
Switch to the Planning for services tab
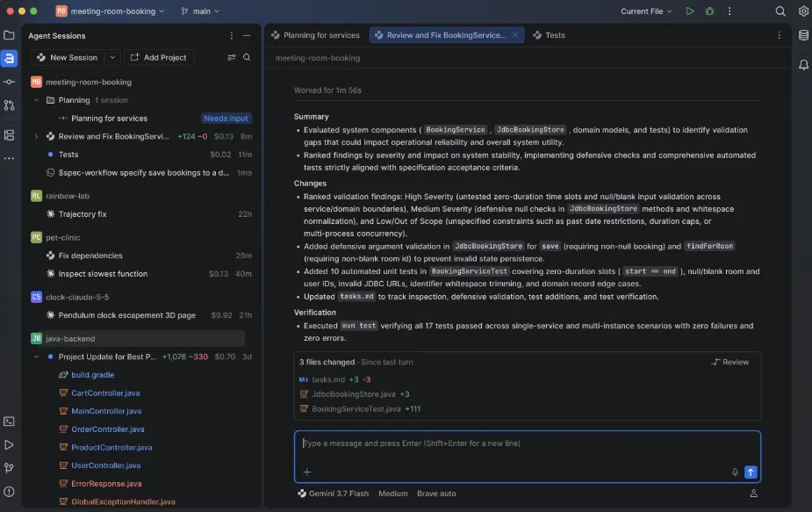tap(315, 35)
